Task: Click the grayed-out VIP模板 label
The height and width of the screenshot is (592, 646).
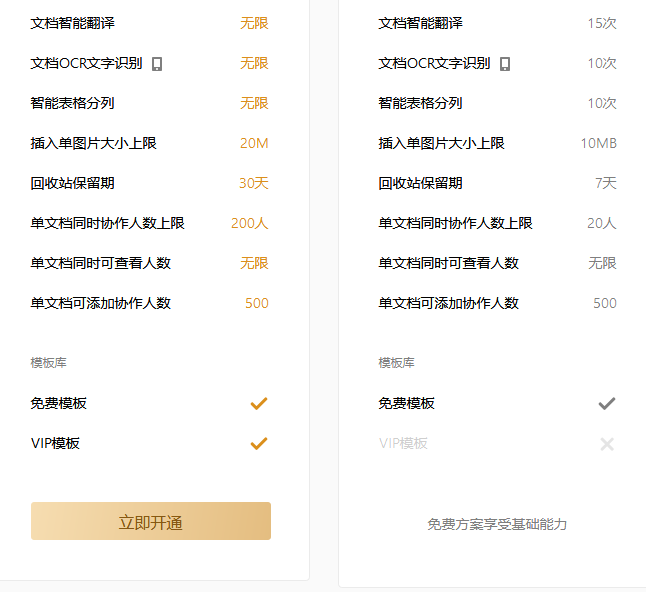Action: tap(403, 443)
